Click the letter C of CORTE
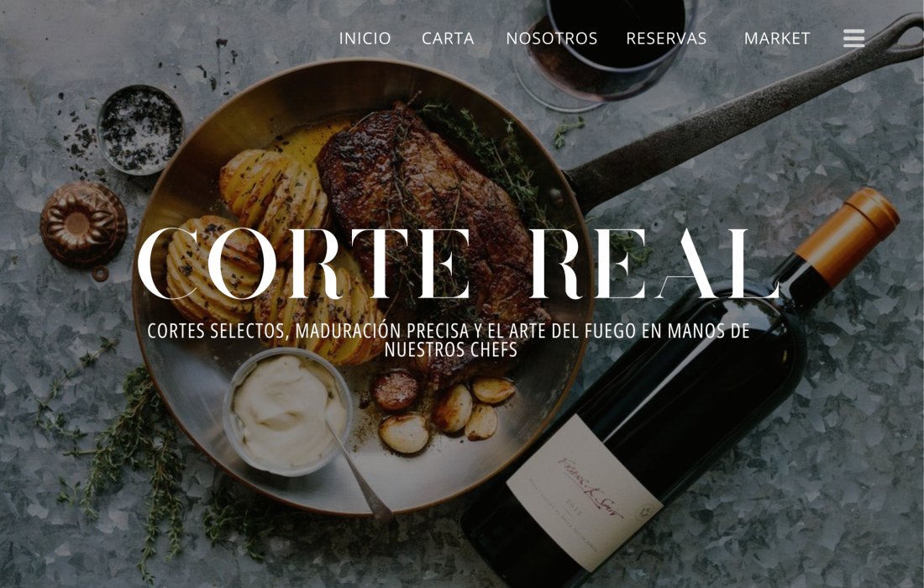The height and width of the screenshot is (588, 924). pyautogui.click(x=169, y=264)
